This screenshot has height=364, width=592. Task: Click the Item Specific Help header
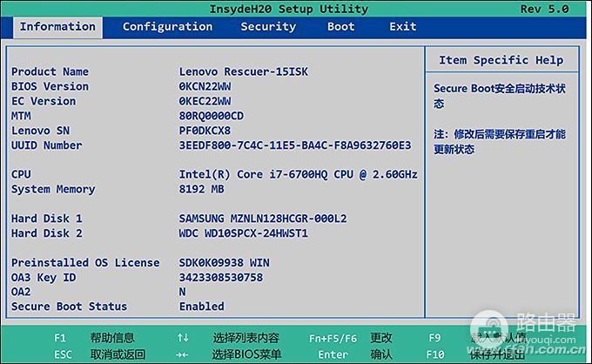501,60
